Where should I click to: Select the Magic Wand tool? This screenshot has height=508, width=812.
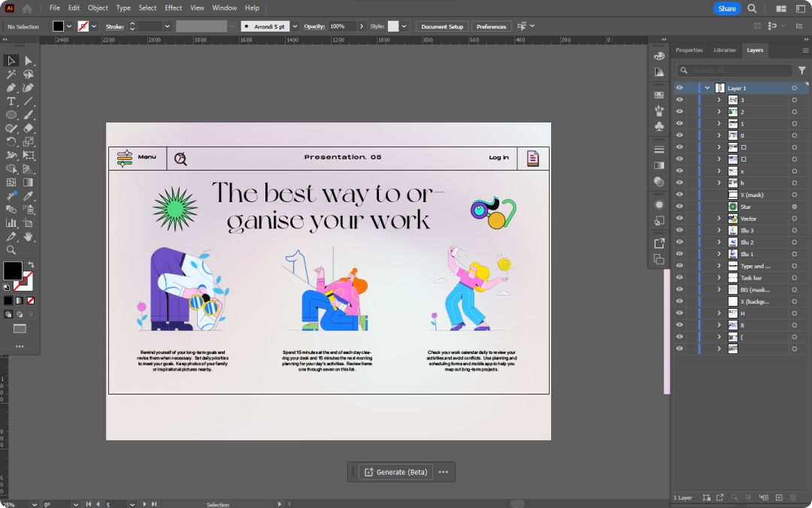pos(11,74)
